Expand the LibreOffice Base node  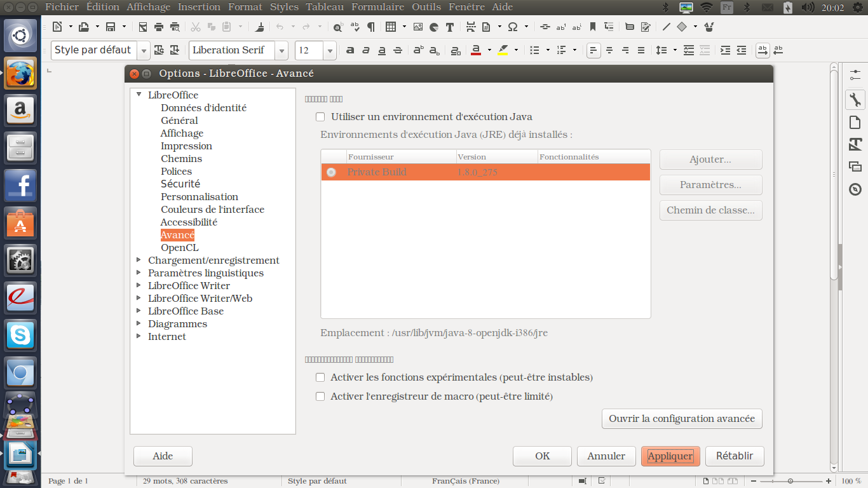click(x=139, y=311)
